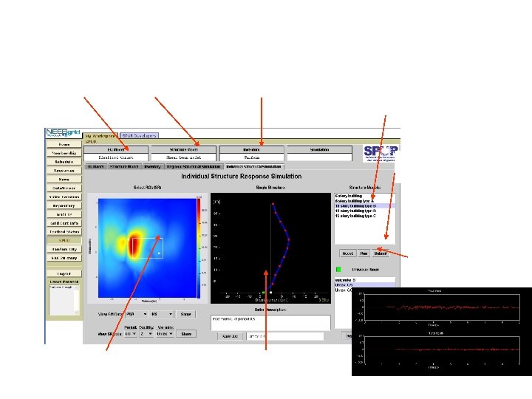Open DataViewer in the sidebar
The height and width of the screenshot is (399, 532).
coord(64,188)
